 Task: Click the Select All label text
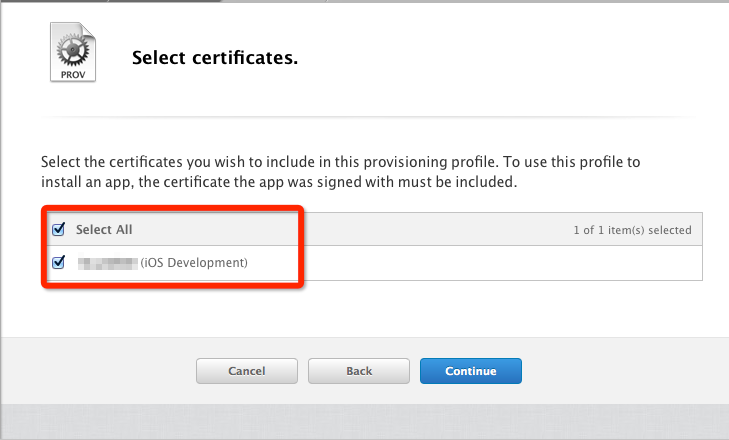[x=104, y=230]
